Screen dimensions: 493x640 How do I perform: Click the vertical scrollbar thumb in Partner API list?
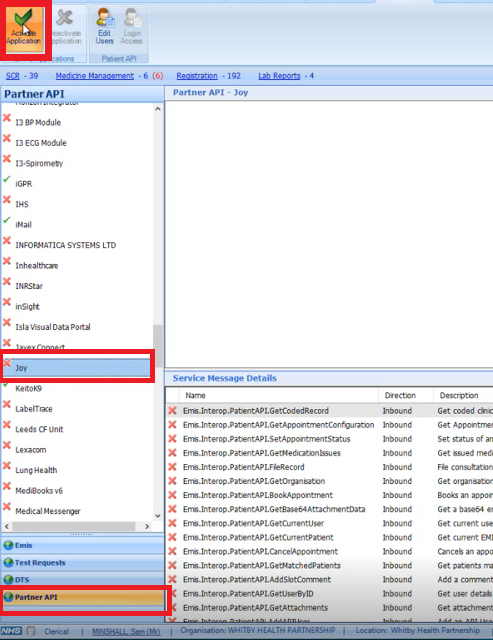coord(158,346)
